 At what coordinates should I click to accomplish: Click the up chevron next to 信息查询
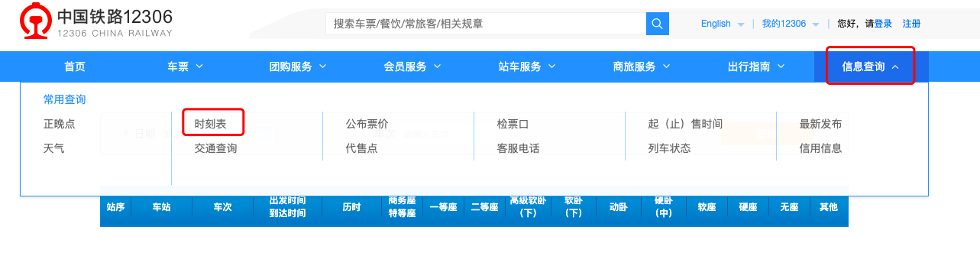pos(895,67)
